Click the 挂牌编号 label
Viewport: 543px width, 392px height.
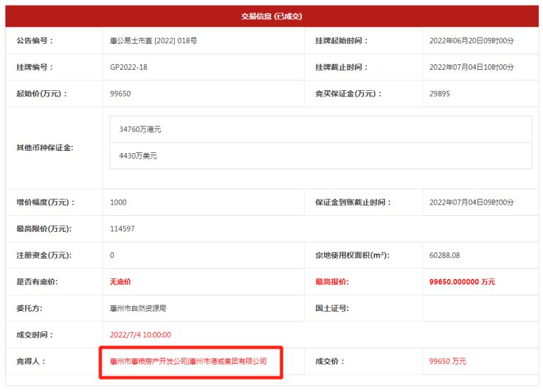click(x=35, y=67)
